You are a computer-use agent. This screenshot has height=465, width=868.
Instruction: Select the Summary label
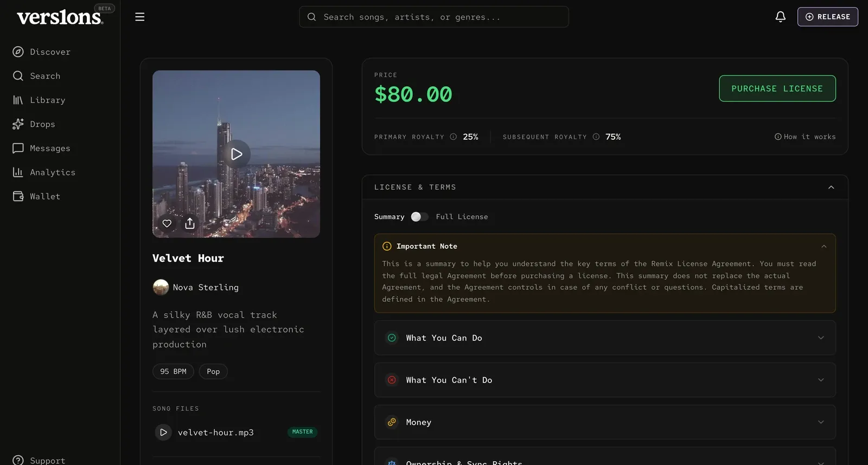coord(390,217)
